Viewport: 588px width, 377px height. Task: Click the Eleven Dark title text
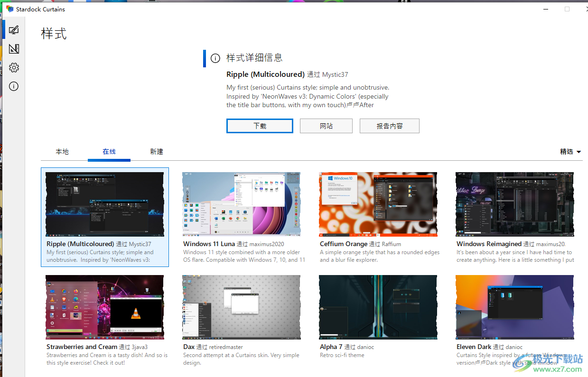pos(474,347)
